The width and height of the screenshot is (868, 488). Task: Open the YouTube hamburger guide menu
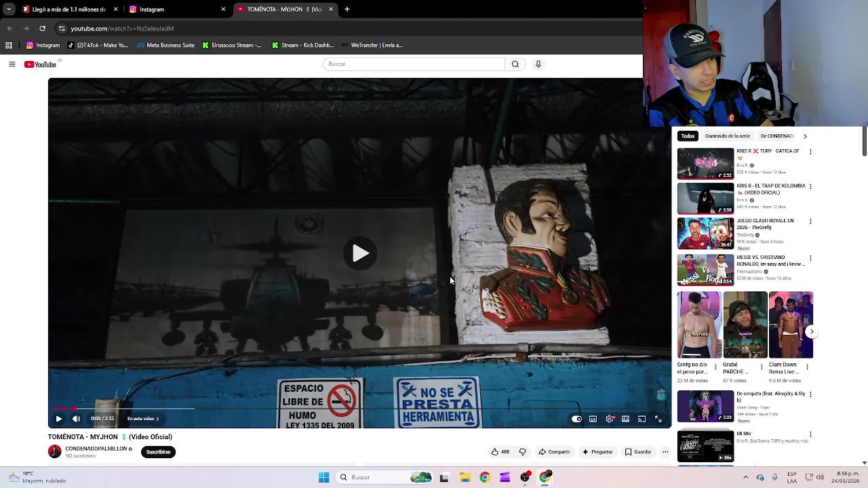[x=12, y=64]
